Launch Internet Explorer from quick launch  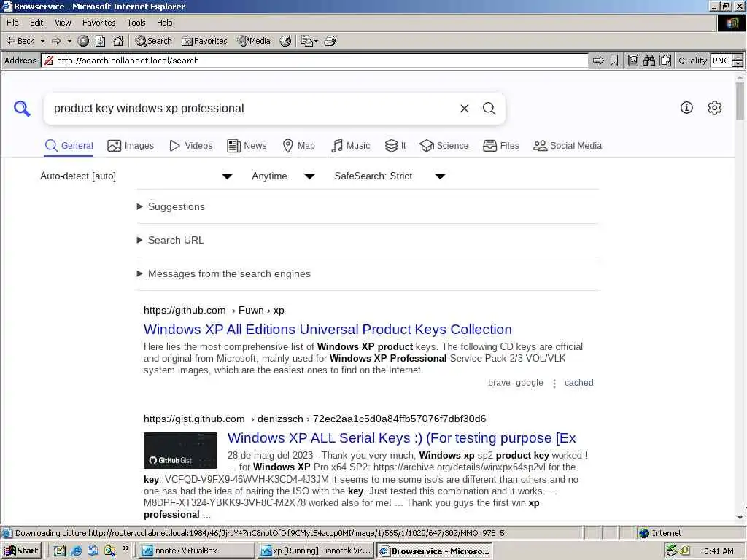[x=76, y=551]
